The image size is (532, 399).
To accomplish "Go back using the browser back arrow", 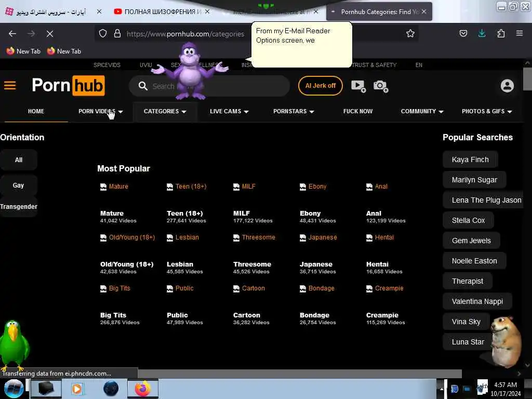I will tap(12, 34).
